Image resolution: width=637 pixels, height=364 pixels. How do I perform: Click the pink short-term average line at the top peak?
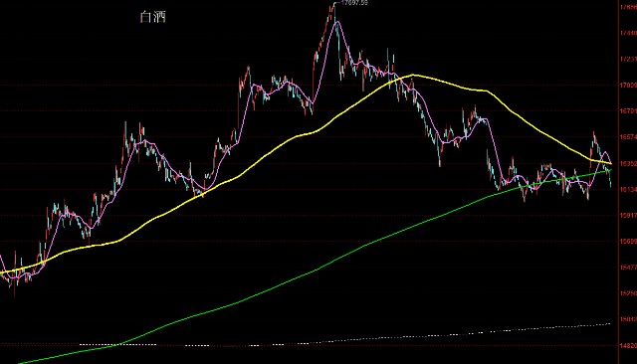pos(336,22)
